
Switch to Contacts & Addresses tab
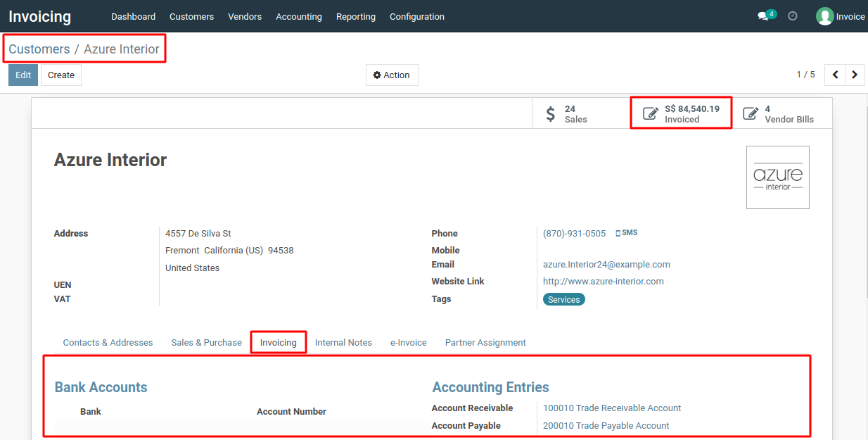(108, 343)
